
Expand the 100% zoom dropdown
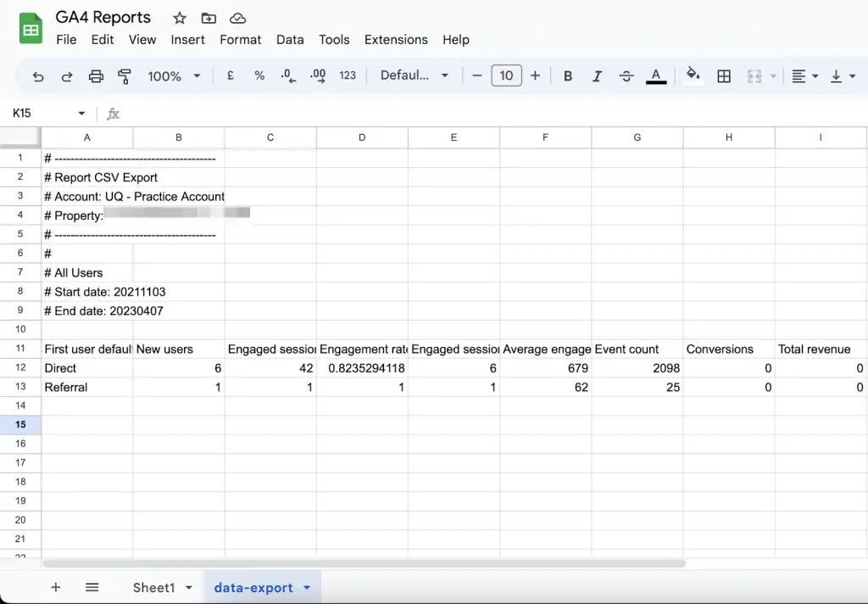click(x=173, y=75)
